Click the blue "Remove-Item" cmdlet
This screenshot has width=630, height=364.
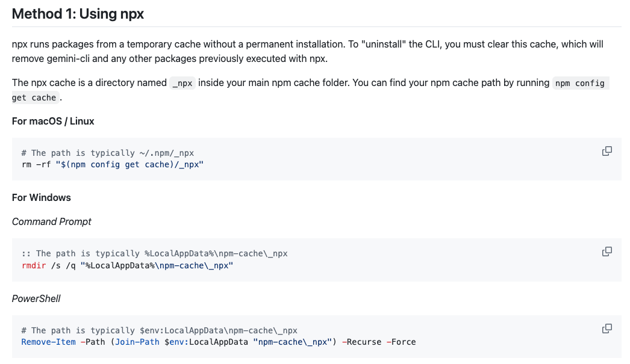(48, 342)
